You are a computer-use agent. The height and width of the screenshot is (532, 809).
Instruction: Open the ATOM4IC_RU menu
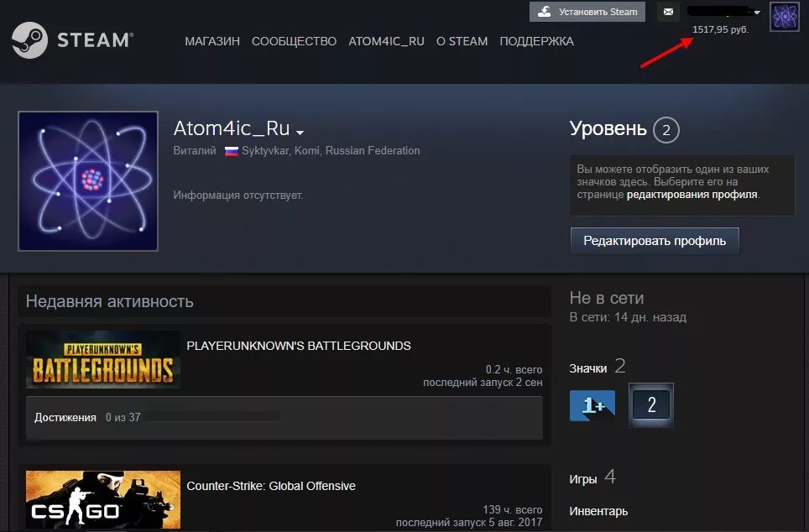point(386,41)
